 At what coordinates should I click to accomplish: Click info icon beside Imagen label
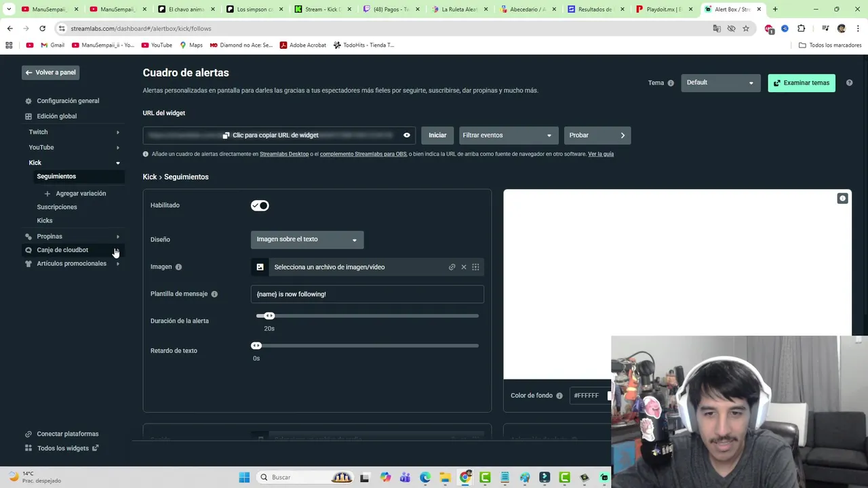tap(178, 267)
